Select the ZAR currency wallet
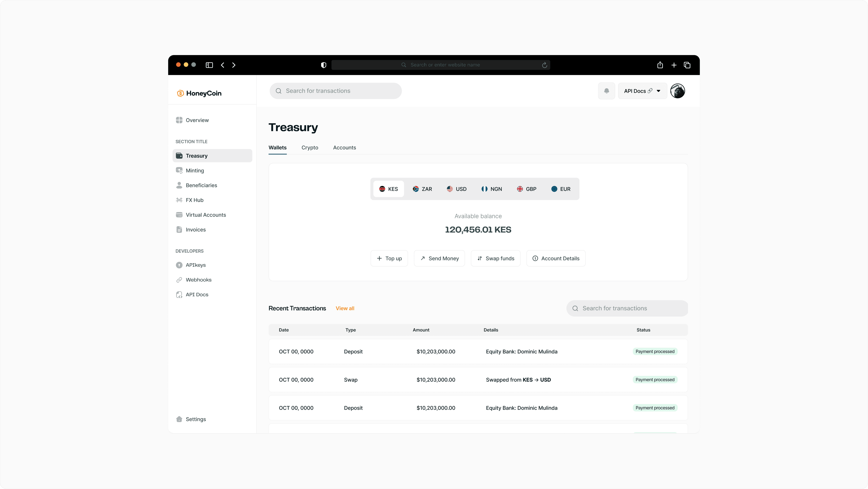Screen dimensions: 868x489 pos(422,189)
